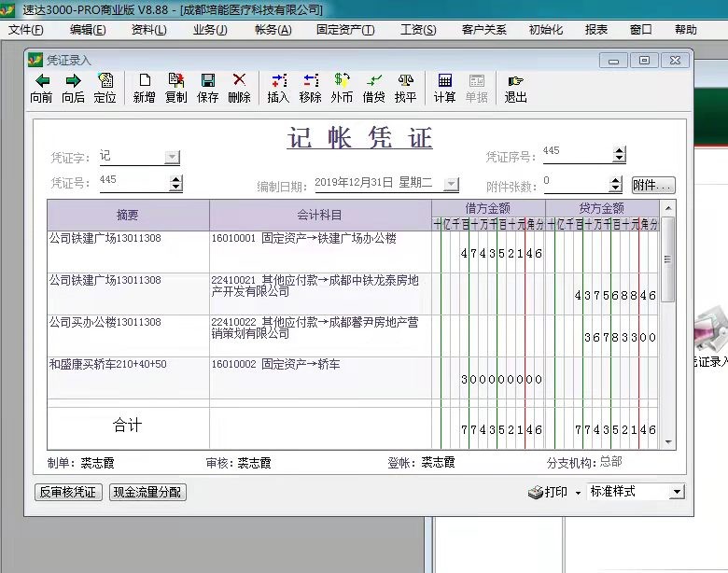This screenshot has width=728, height=573.
Task: Insert a row using 插入 icon
Action: [x=278, y=82]
